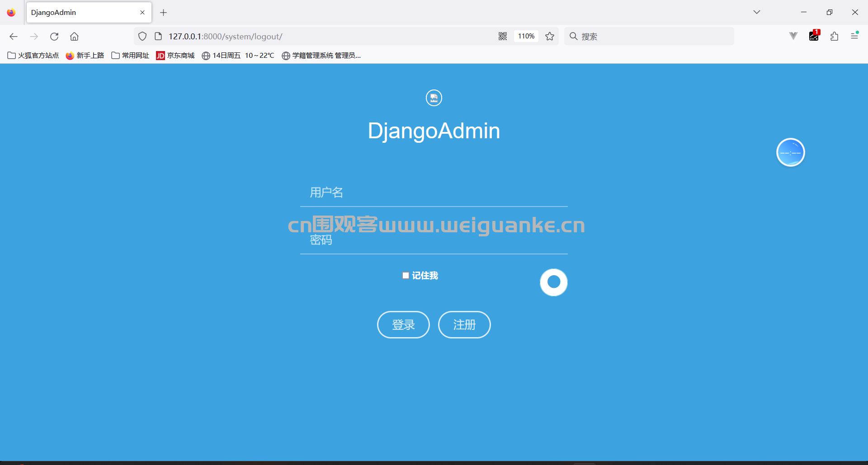Click the Firefox logo at tab bar start
868x465 pixels.
pyautogui.click(x=11, y=13)
